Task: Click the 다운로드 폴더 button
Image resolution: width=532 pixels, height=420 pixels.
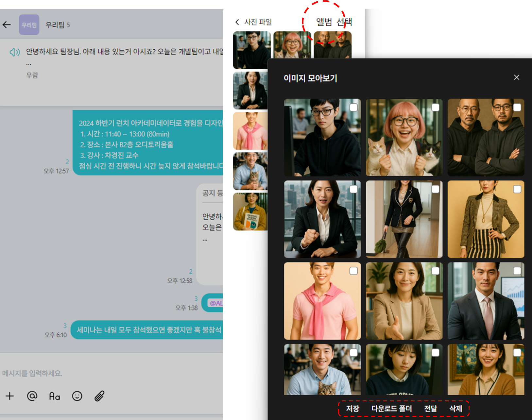Action: tap(391, 409)
